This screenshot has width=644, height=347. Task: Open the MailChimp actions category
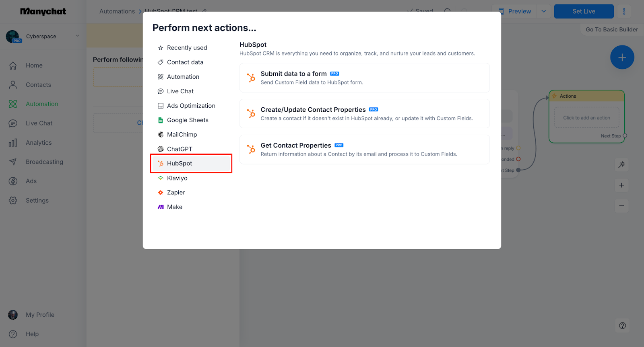(182, 135)
